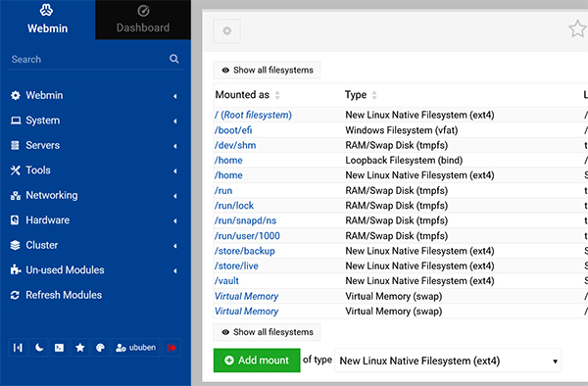This screenshot has width=588, height=386.
Task: Expand the Tools menu category
Action: (x=95, y=170)
